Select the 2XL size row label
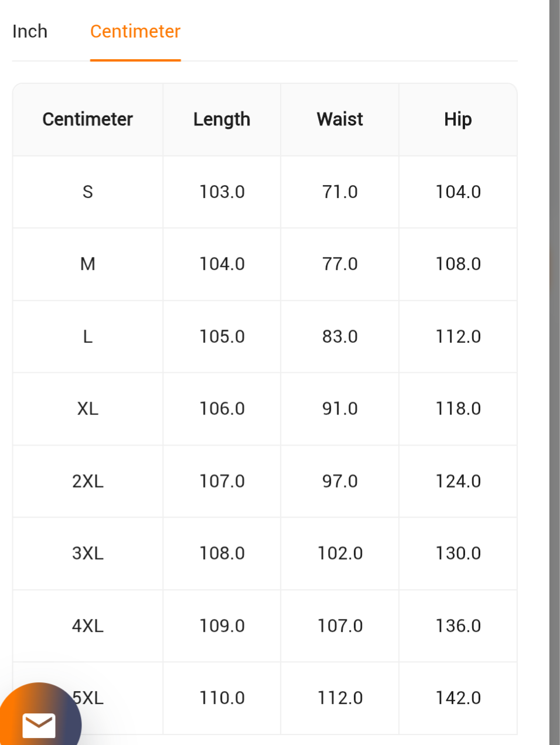The image size is (560, 745). coord(88,481)
